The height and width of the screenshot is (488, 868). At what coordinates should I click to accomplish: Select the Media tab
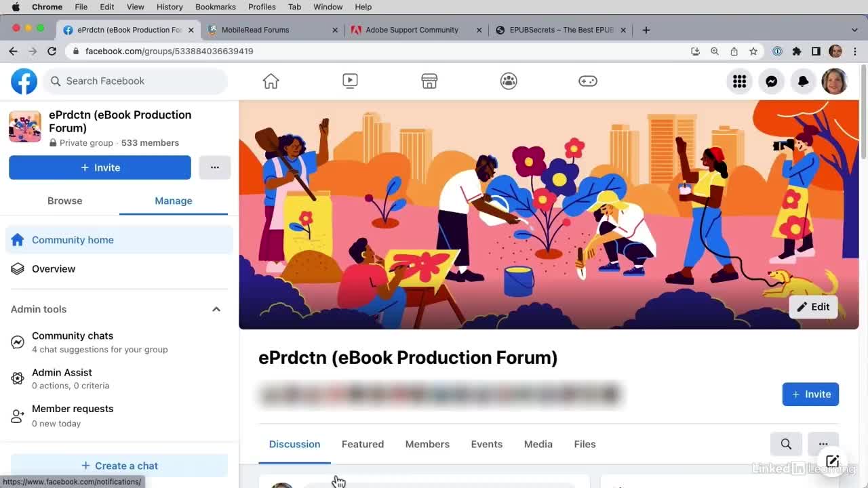[538, 445]
